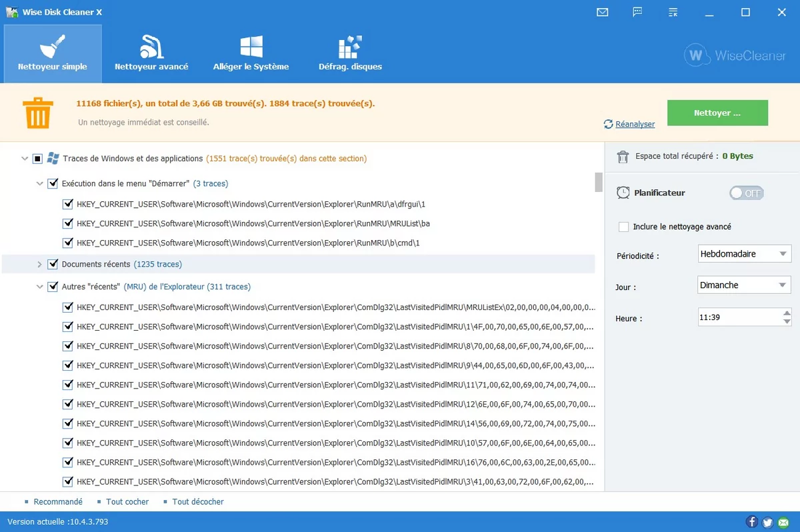Click Tout cocher link
Image resolution: width=800 pixels, height=532 pixels.
tap(127, 501)
